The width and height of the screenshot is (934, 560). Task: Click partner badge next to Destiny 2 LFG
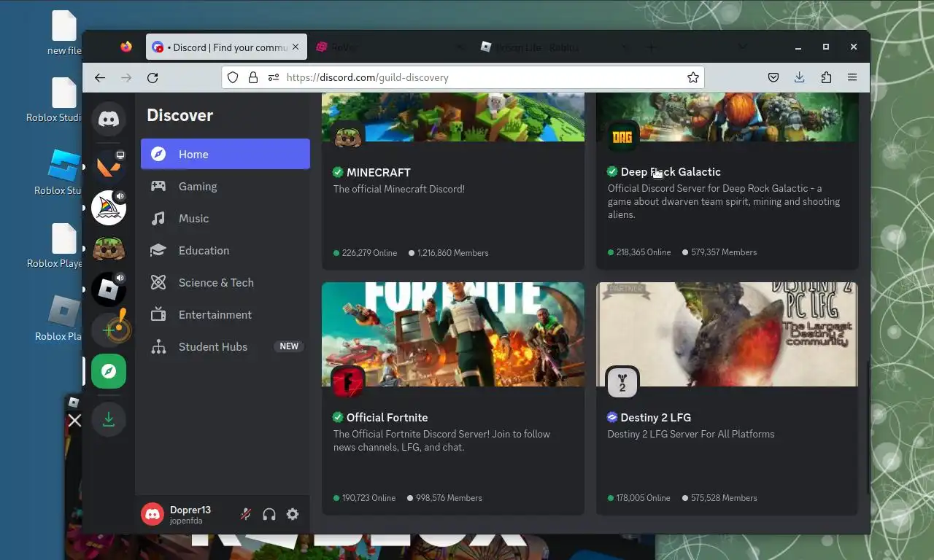612,417
